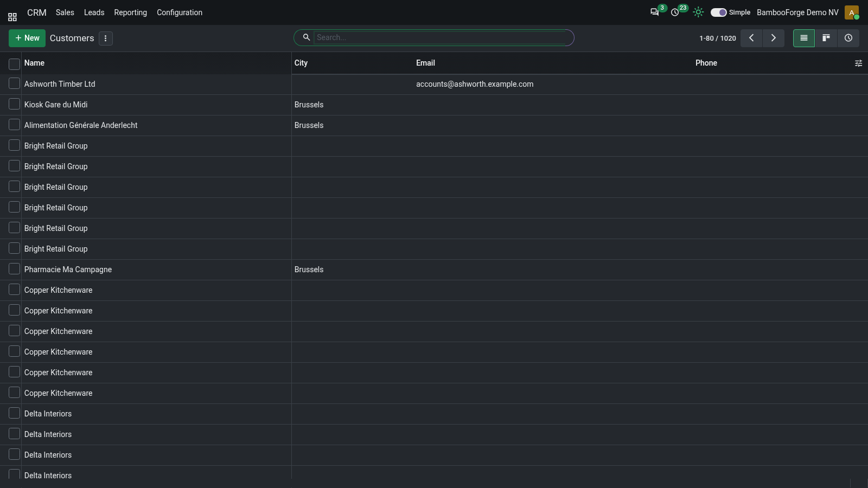The height and width of the screenshot is (488, 868).
Task: Click the sun theme switch icon
Action: (698, 12)
